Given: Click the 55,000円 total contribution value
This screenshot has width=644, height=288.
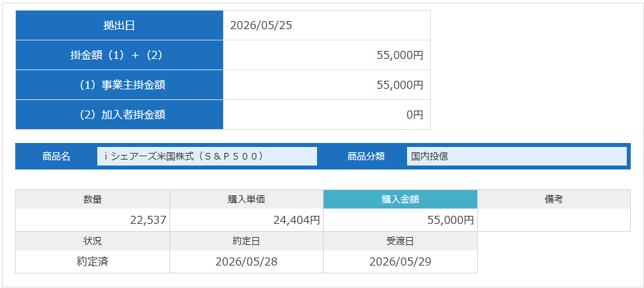Looking at the screenshot, I should point(400,55).
